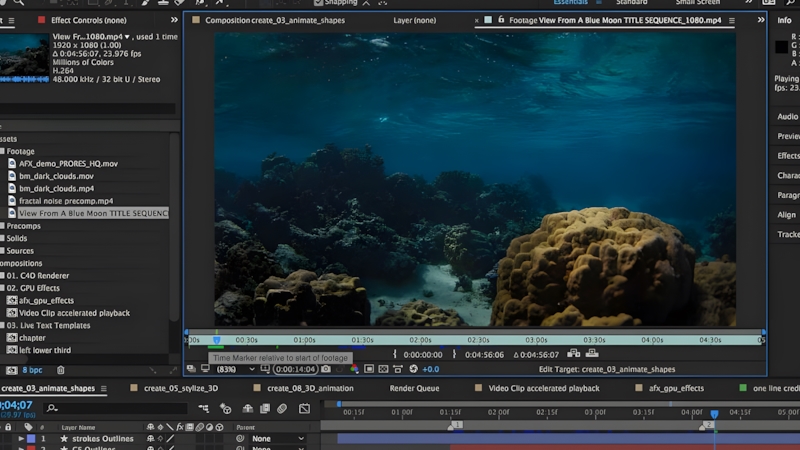The image size is (800, 450).
Task: Open the Graph Editor icon in timeline
Action: click(304, 408)
